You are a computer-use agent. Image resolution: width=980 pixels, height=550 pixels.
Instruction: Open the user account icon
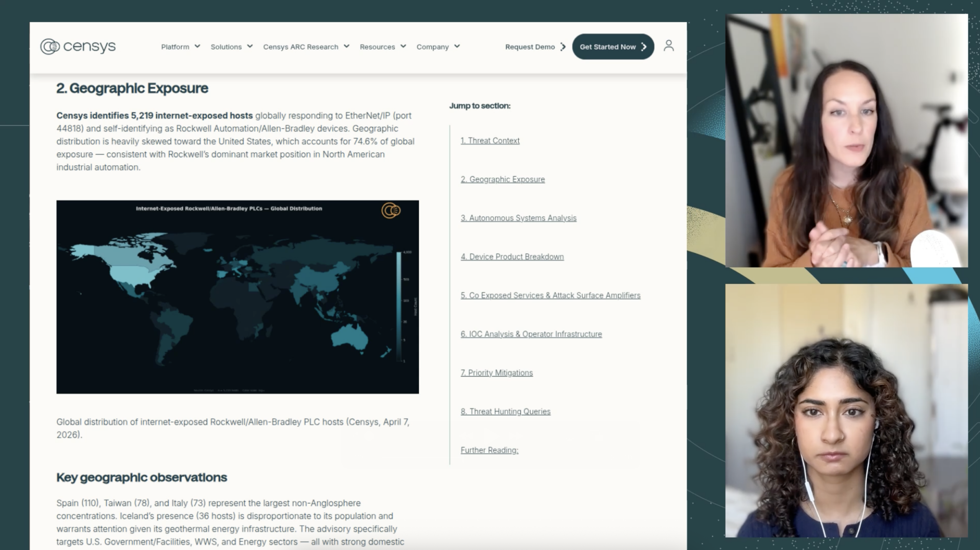pos(669,46)
